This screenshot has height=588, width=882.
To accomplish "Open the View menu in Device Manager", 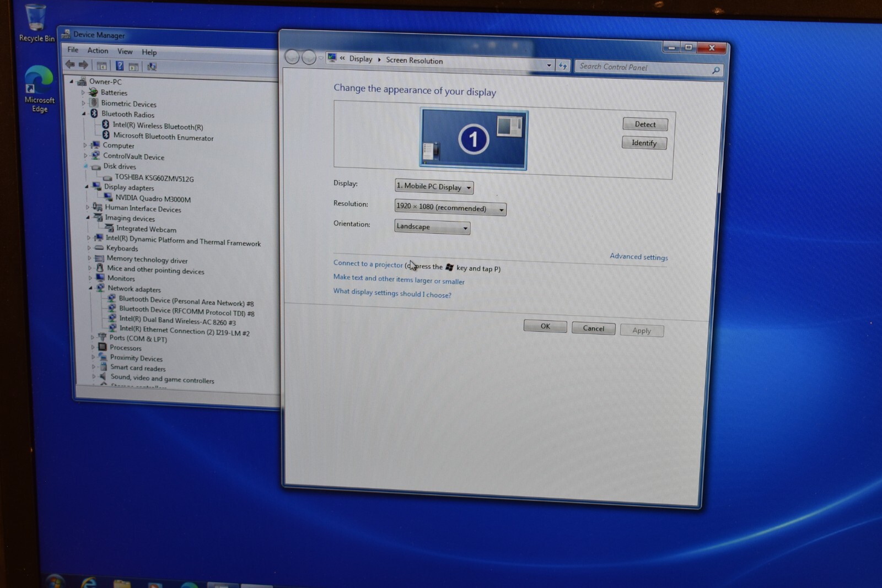I will click(x=125, y=52).
